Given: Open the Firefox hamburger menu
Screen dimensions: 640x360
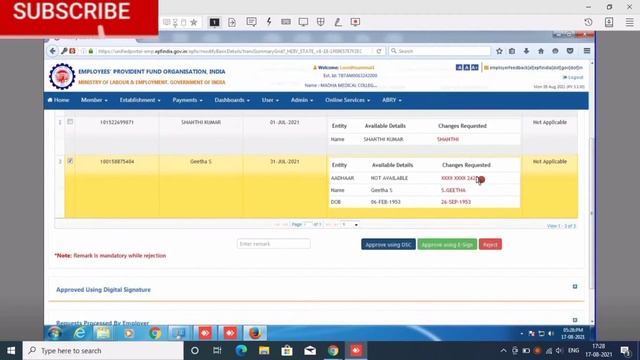Looking at the screenshot, I should point(587,51).
